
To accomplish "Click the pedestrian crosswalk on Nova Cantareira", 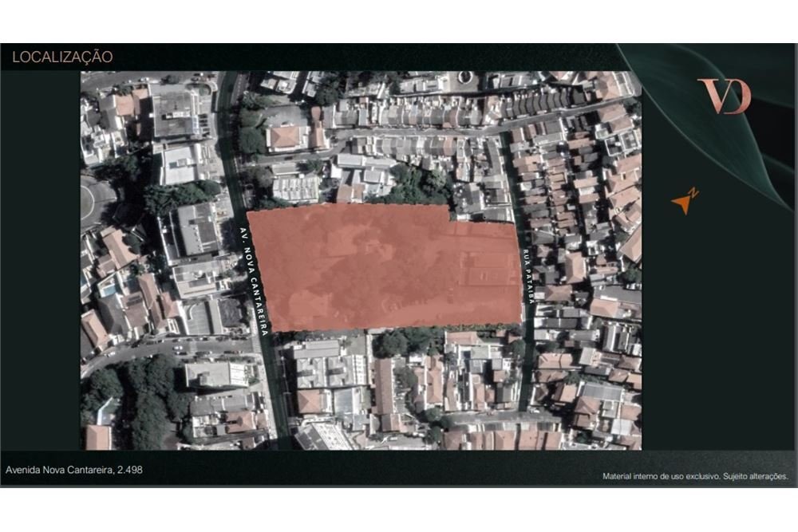I will tap(256, 343).
